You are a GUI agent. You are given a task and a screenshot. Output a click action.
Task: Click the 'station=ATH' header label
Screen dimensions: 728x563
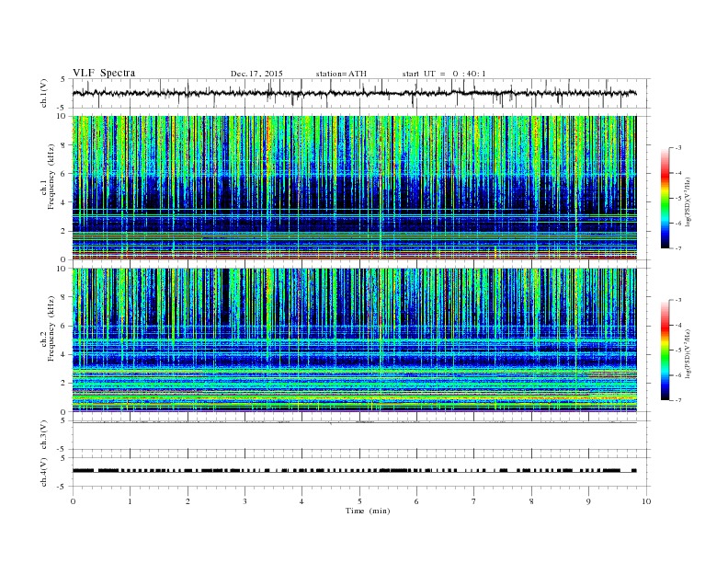point(341,74)
